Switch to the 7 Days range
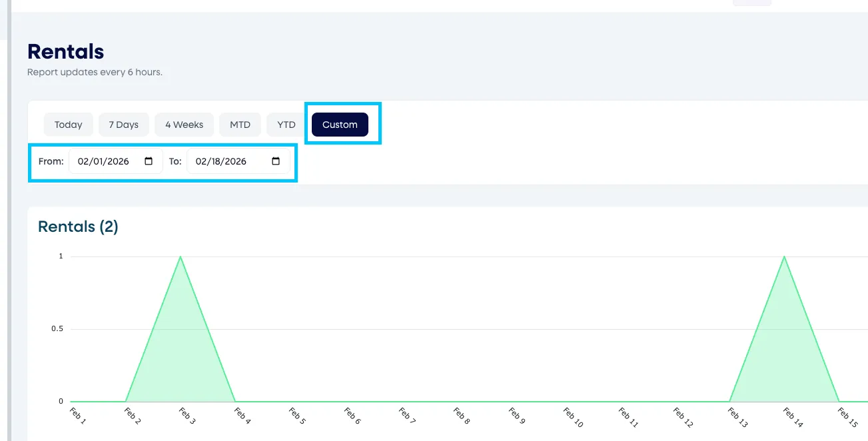Image resolution: width=868 pixels, height=441 pixels. click(x=124, y=125)
